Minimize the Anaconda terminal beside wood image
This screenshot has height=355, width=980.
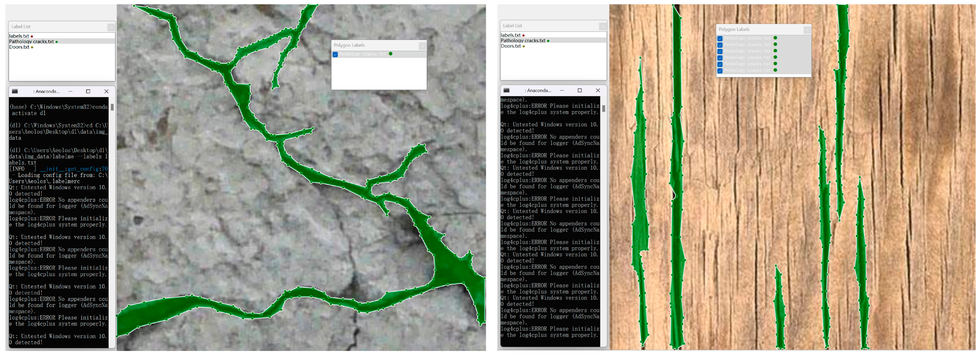click(561, 90)
